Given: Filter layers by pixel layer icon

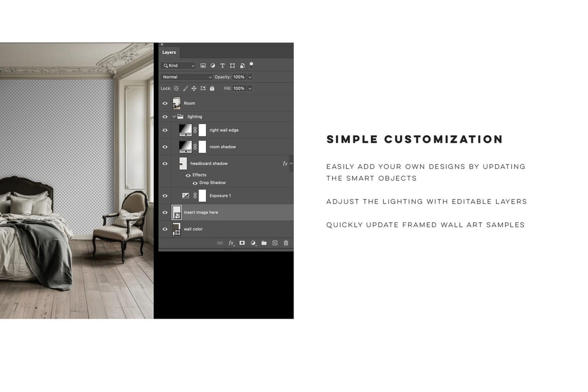Looking at the screenshot, I should coord(203,66).
